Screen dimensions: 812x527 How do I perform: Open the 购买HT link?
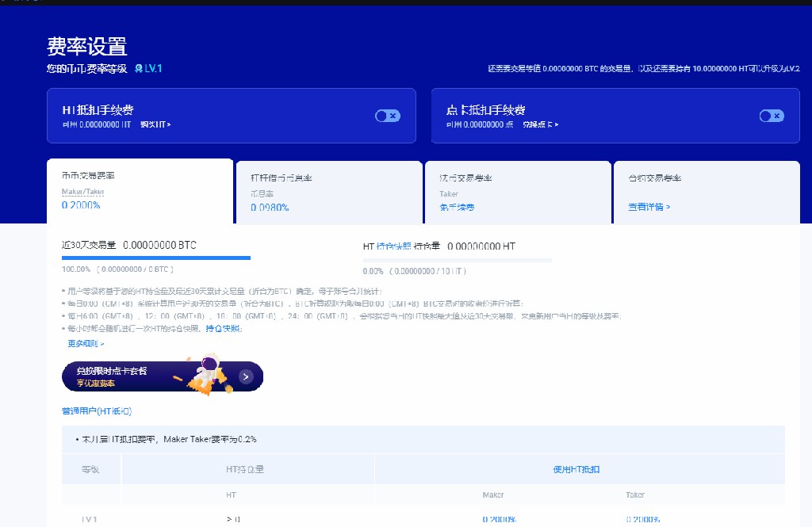click(155, 124)
